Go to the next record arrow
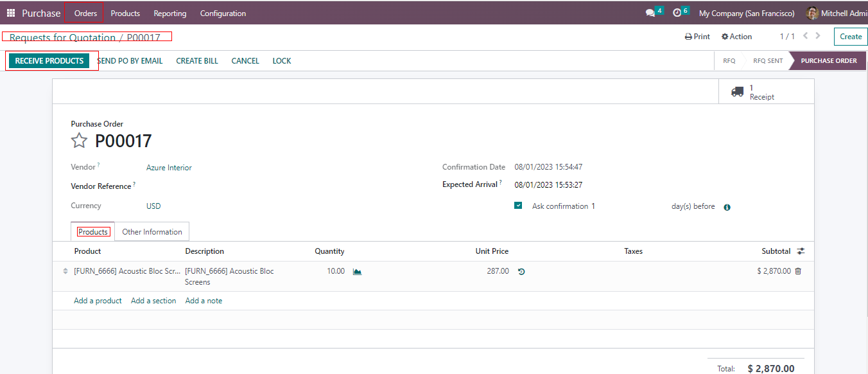Image resolution: width=868 pixels, height=374 pixels. pyautogui.click(x=818, y=36)
